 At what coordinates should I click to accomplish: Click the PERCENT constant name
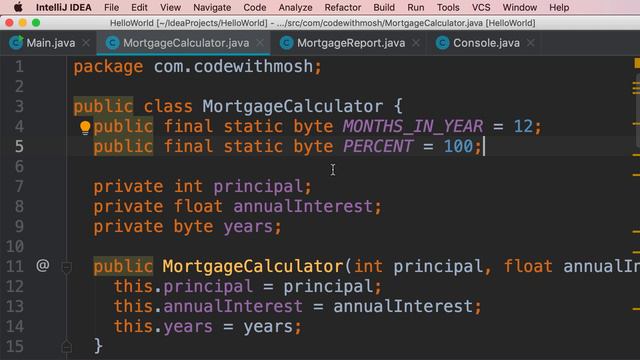point(378,147)
